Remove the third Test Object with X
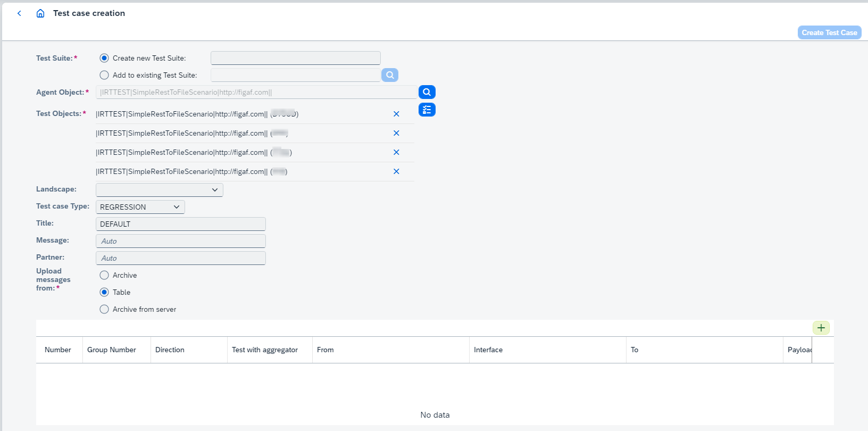The width and height of the screenshot is (868, 431). [x=396, y=152]
